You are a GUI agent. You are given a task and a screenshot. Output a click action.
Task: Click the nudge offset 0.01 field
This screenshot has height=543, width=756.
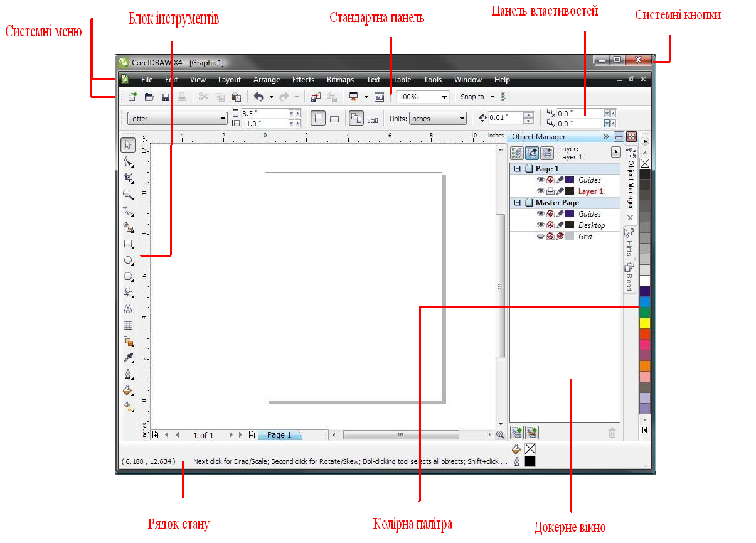pos(505,118)
